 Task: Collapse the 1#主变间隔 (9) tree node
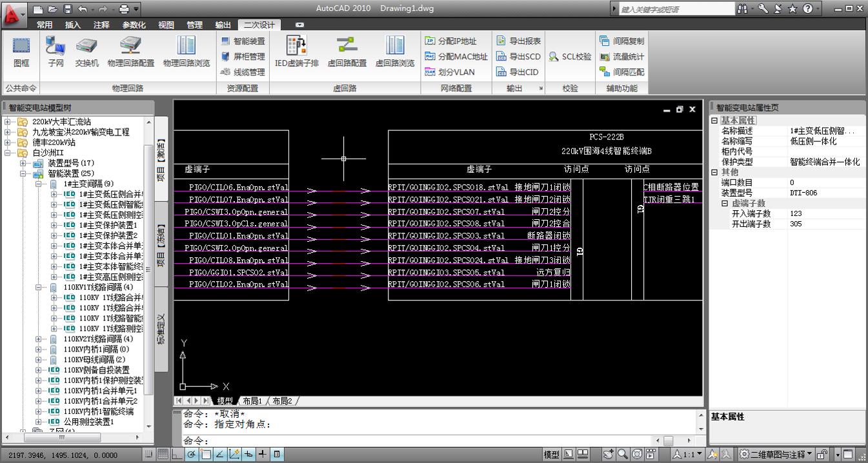39,184
